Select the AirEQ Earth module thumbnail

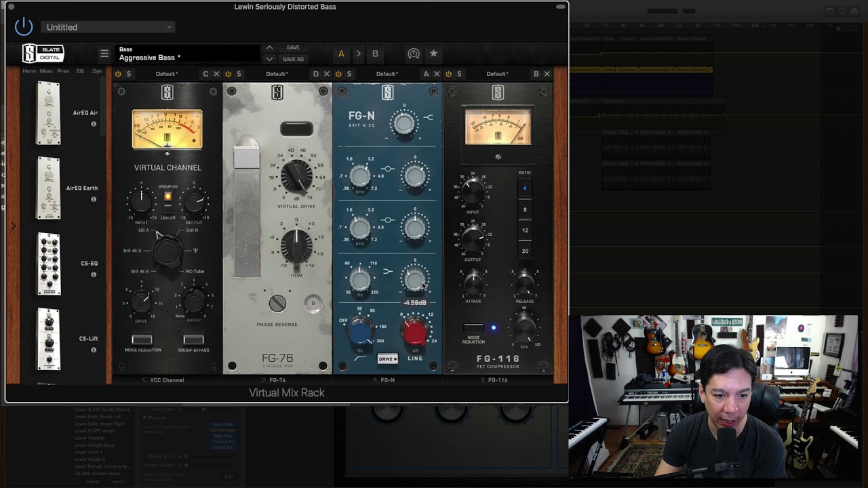click(48, 188)
